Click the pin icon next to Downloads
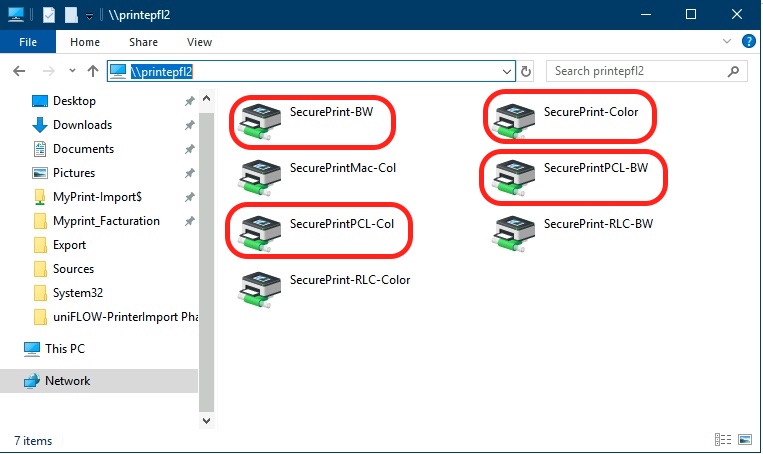This screenshot has width=763, height=454. click(x=189, y=125)
